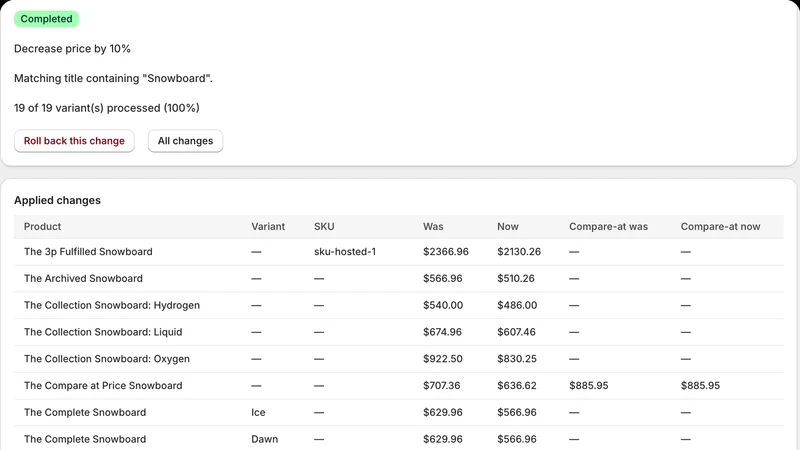Click the $607.46 Now price

516,332
